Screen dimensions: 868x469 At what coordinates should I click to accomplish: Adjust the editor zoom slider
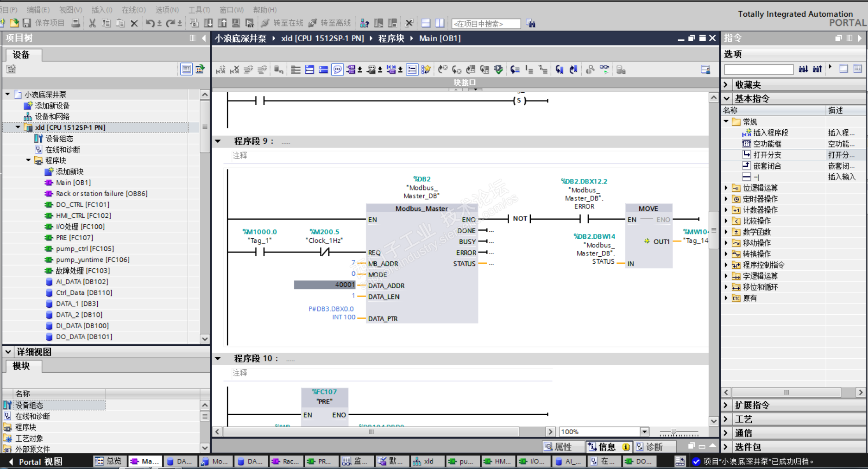pyautogui.click(x=674, y=432)
